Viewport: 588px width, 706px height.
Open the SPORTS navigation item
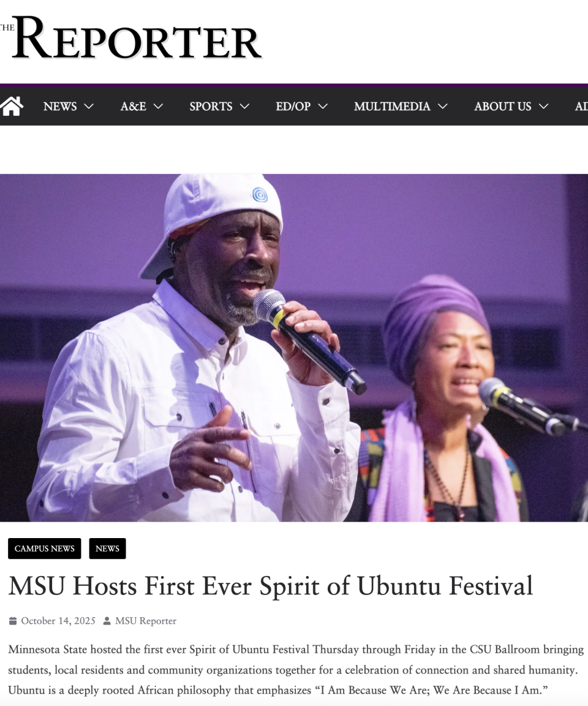pyautogui.click(x=211, y=106)
